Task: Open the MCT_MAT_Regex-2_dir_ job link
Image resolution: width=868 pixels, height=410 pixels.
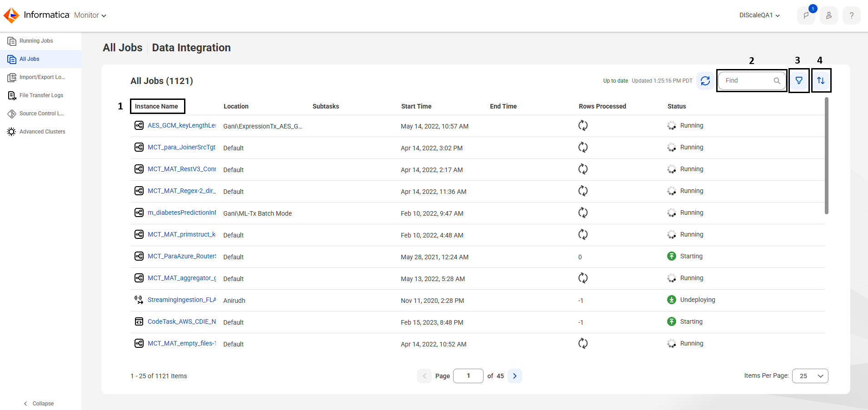Action: pyautogui.click(x=182, y=191)
